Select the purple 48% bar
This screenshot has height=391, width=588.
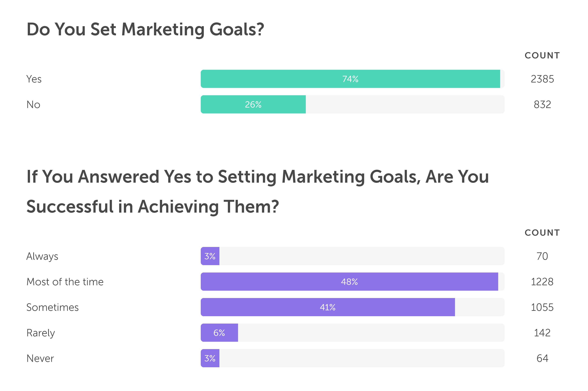349,282
